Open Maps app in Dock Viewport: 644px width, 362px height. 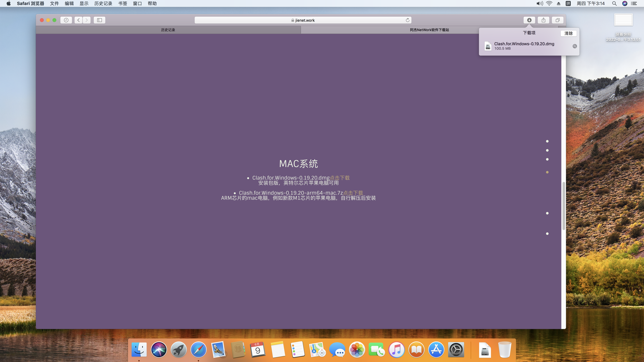[317, 349]
